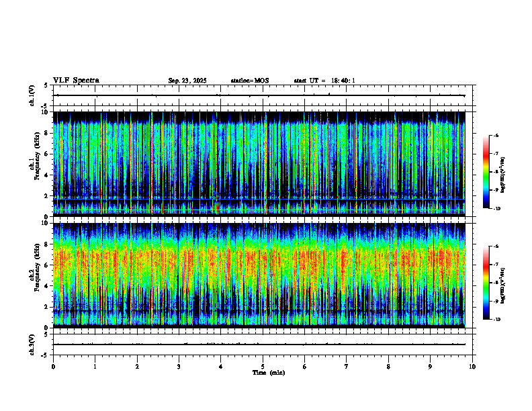Viewport: 532px width, 411px height.
Task: Click the "ch.1(V)" axis label of the top strip
Action: point(32,95)
